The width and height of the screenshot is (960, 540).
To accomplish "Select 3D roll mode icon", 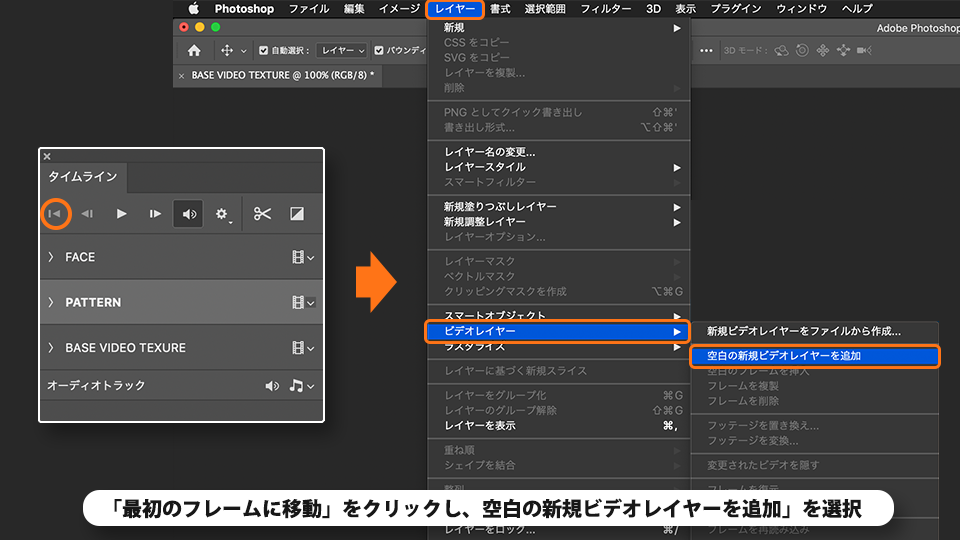I will point(802,50).
